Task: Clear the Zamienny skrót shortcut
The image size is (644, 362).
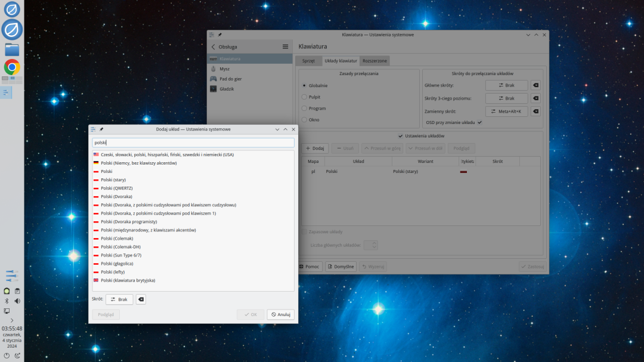Action: (535, 111)
